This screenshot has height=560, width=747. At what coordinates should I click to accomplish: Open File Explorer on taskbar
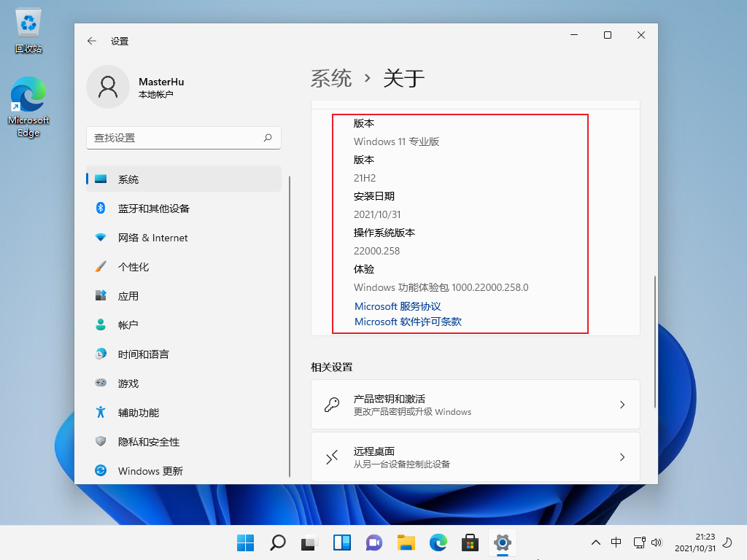(406, 542)
